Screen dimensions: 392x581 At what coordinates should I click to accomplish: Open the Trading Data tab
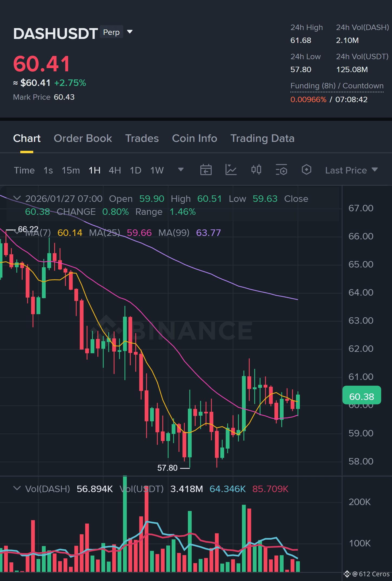[x=262, y=138]
